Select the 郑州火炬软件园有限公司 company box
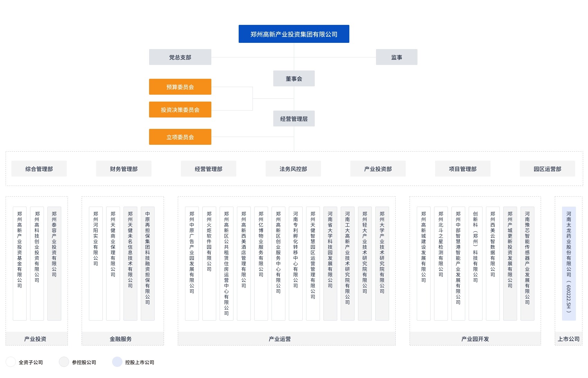Image resolution: width=588 pixels, height=378 pixels. tap(209, 263)
